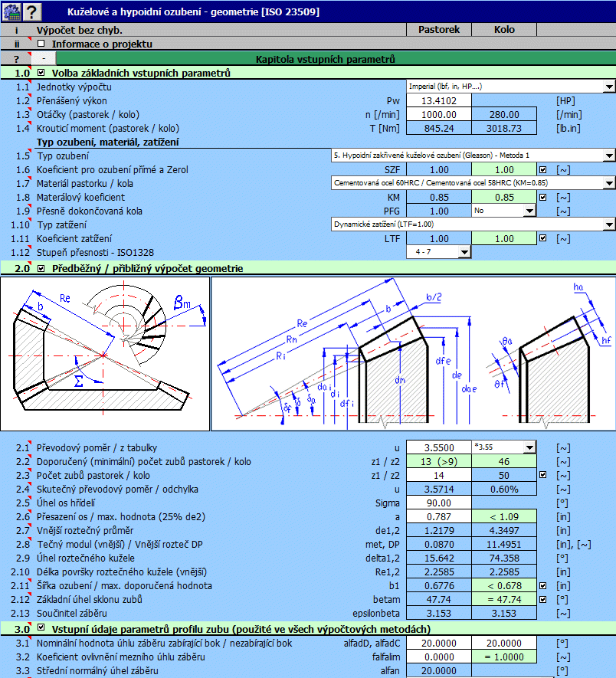Click the betam value 47.74 field

tap(439, 599)
